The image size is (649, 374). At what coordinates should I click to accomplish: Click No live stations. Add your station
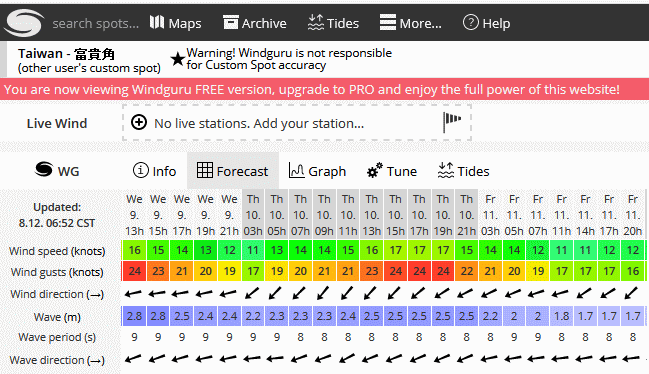[x=259, y=123]
